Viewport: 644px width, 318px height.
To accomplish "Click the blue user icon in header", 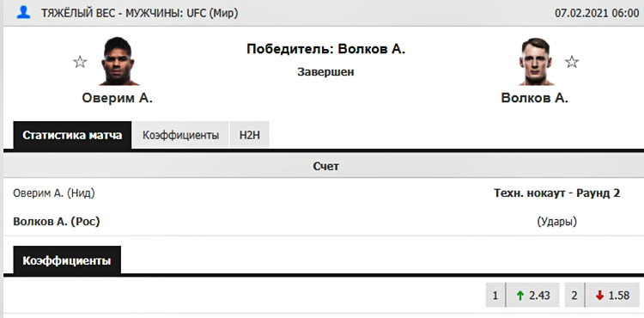I will (x=23, y=12).
